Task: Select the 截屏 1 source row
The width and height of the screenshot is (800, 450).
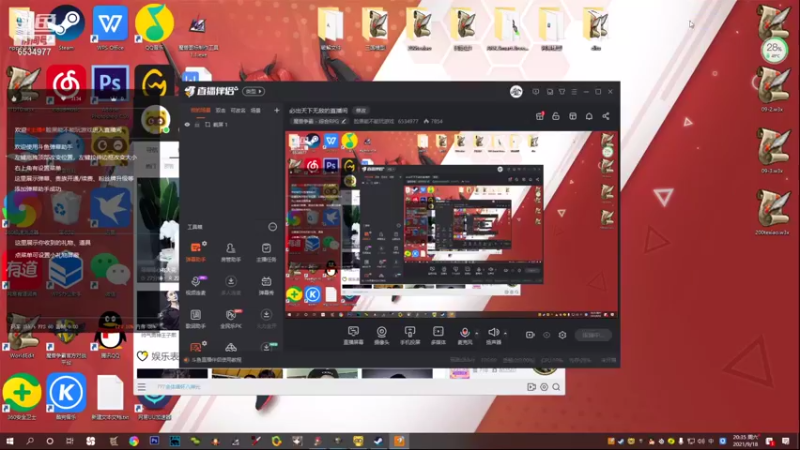Action: tap(232, 124)
